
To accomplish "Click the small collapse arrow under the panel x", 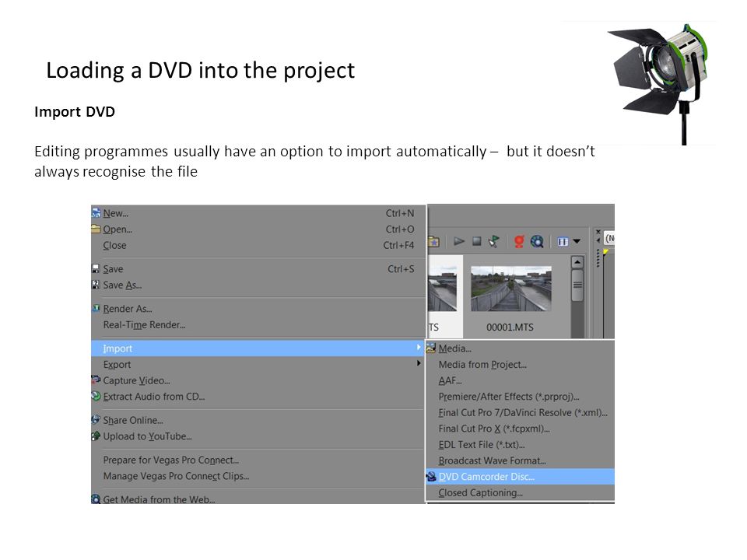I will (x=598, y=240).
